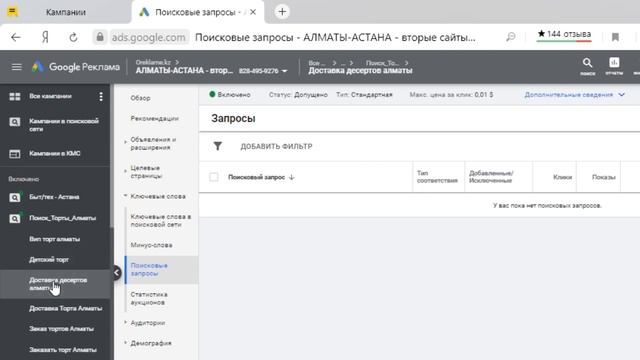Expand Объявления и расширения section
640x360 pixels.
pyautogui.click(x=125, y=142)
